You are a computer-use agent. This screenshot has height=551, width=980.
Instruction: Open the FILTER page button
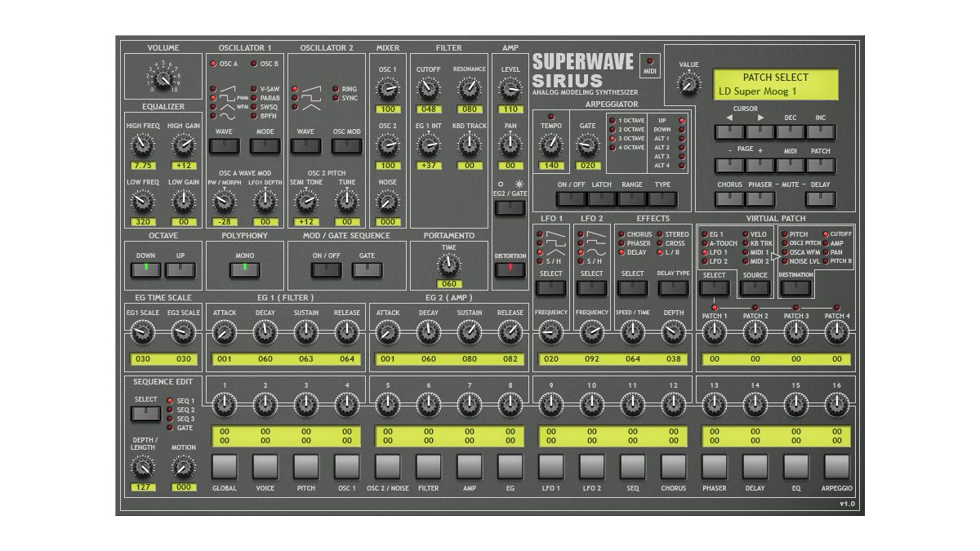428,467
